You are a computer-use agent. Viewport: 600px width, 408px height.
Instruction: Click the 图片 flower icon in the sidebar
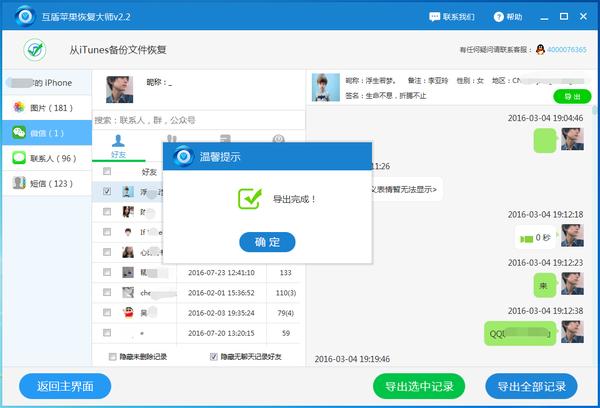pos(19,107)
